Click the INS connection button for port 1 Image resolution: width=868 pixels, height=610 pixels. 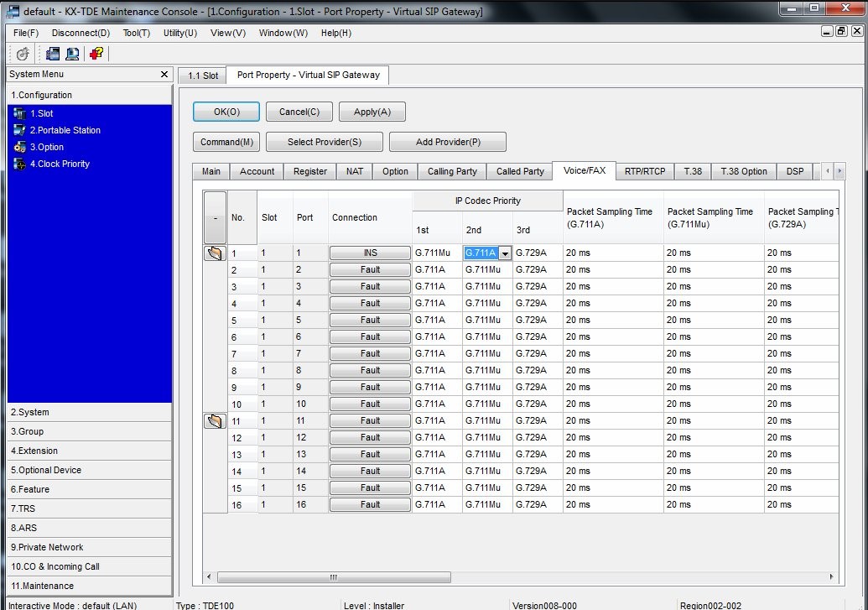371,253
